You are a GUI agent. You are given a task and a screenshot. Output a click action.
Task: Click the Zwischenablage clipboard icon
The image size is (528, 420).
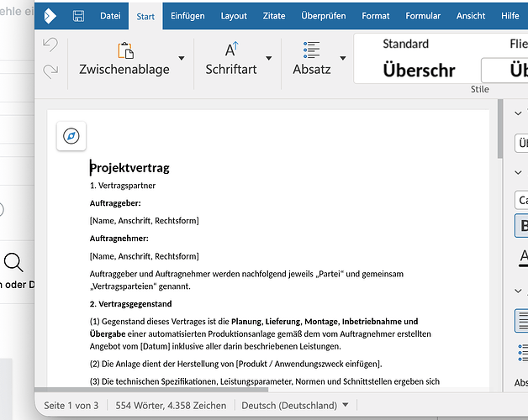(x=125, y=50)
